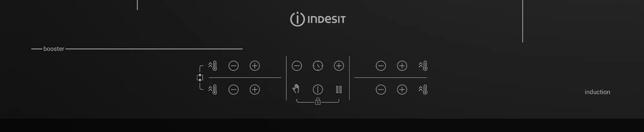This screenshot has width=644, height=132.
Task: Tap the bridged-zones link icon on the left
Action: pyautogui.click(x=200, y=77)
